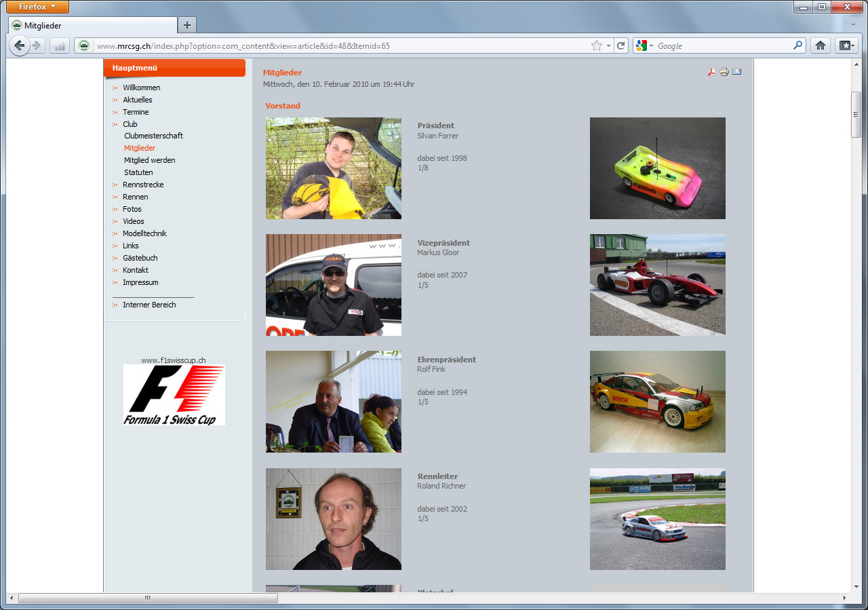Click Roland Richner's portrait photo
This screenshot has height=610, width=868.
pyautogui.click(x=334, y=519)
